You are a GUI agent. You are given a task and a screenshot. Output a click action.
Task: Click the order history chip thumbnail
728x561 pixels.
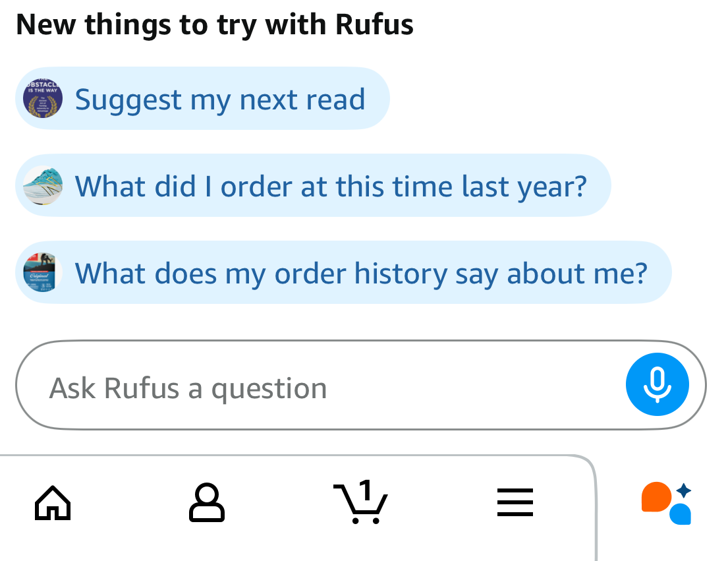click(43, 272)
